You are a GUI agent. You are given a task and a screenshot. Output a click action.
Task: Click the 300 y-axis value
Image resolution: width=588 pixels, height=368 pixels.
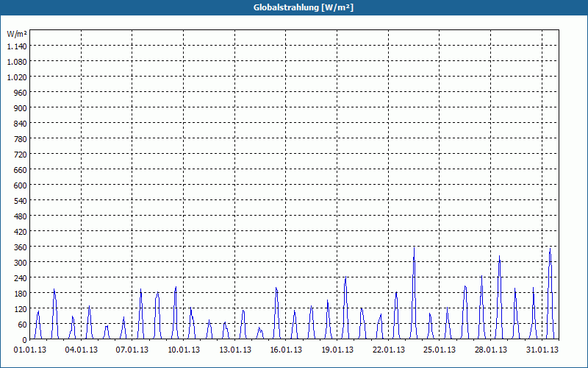(x=21, y=263)
